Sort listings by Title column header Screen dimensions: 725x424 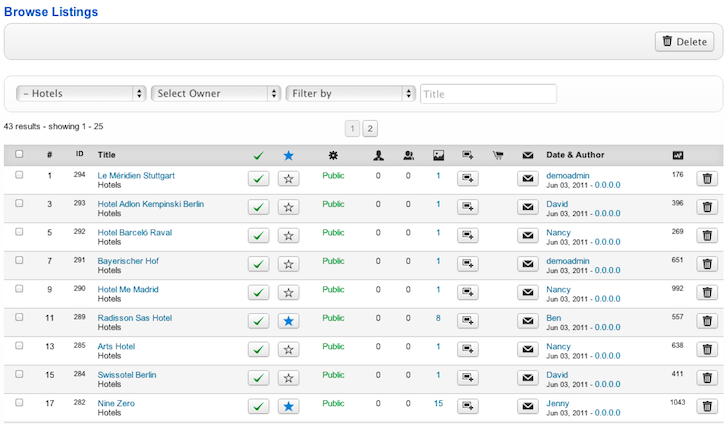click(106, 155)
